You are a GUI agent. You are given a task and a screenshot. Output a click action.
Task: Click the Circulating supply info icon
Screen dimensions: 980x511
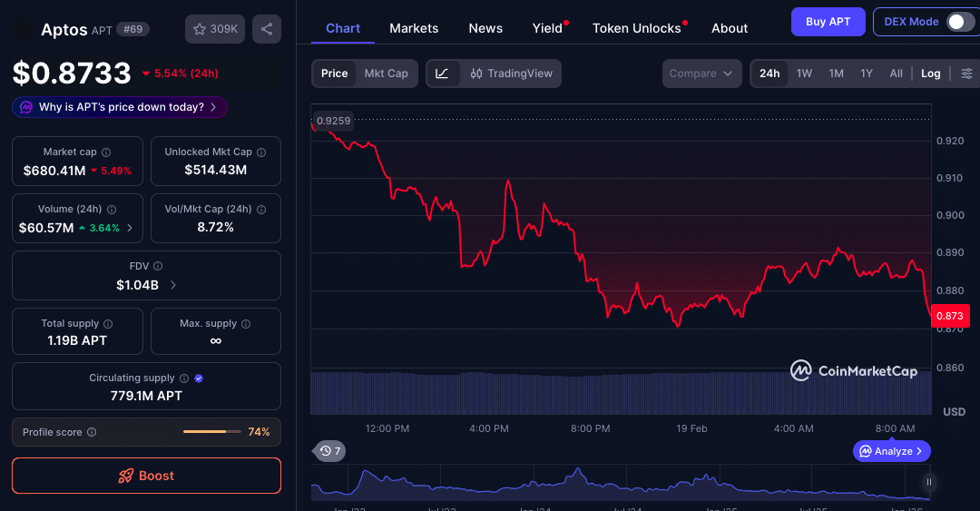pyautogui.click(x=184, y=378)
